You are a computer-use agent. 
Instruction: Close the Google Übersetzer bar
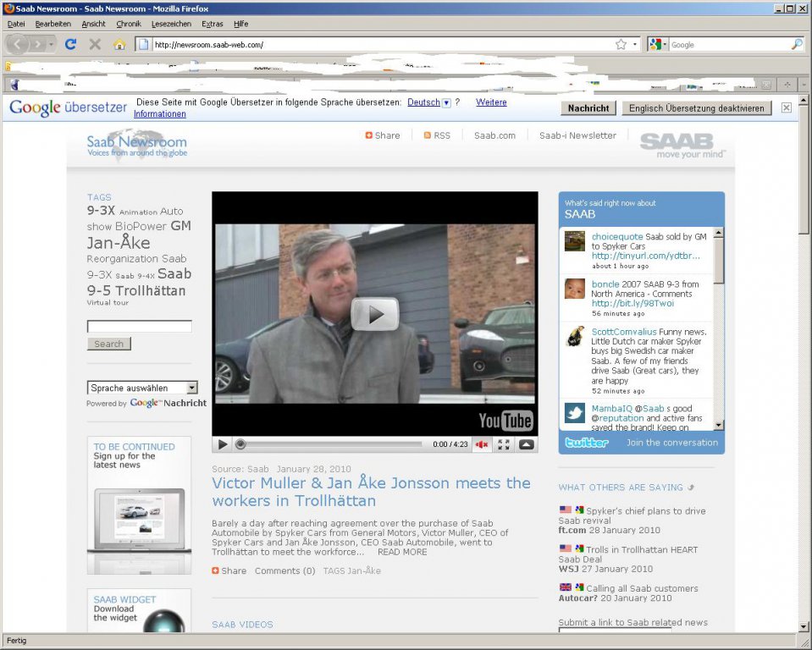click(786, 107)
